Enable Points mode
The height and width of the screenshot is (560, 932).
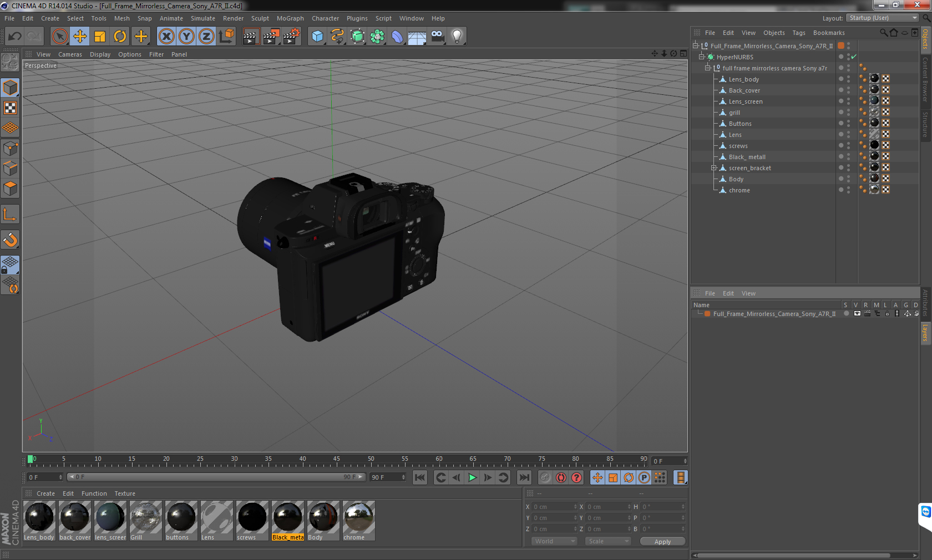click(x=11, y=149)
